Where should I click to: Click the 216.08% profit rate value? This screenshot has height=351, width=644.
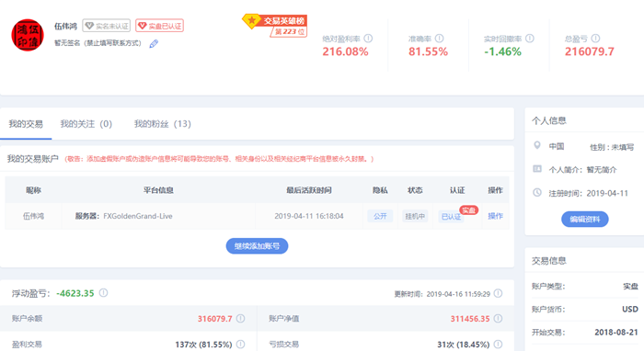point(345,51)
